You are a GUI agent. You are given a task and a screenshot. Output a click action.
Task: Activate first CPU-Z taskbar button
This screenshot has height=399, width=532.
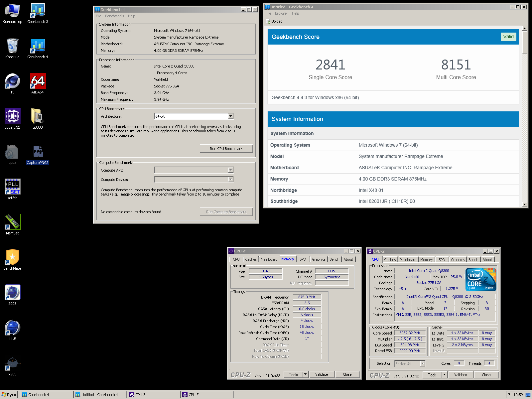click(154, 395)
